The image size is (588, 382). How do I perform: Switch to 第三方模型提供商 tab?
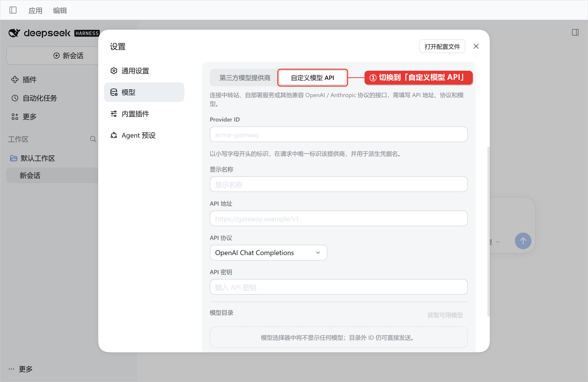245,78
